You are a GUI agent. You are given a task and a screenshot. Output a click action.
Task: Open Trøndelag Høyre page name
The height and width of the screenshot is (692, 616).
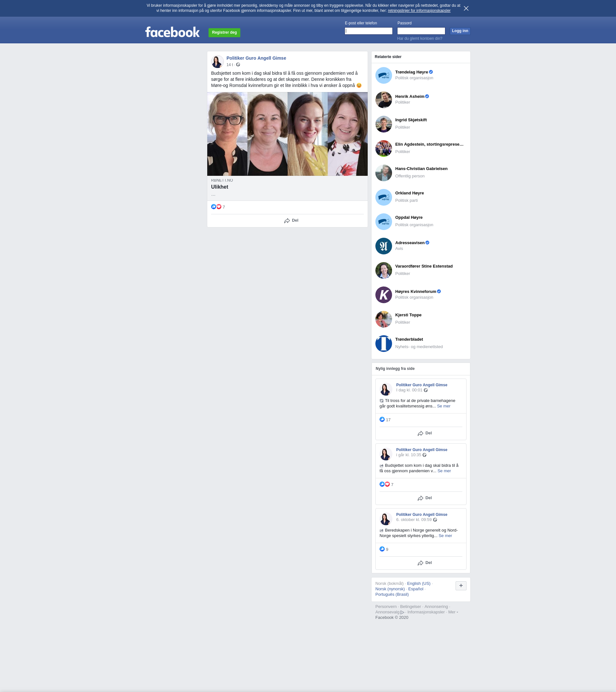[x=411, y=72]
